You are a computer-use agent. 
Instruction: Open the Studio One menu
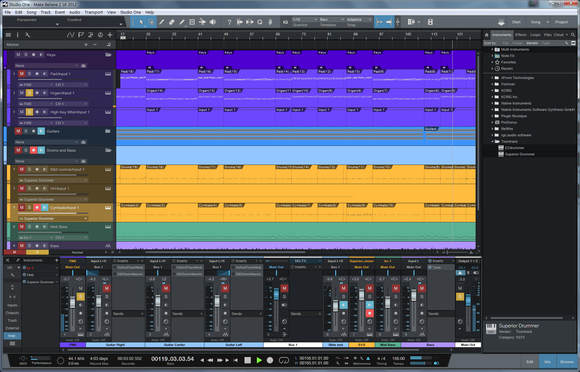tap(131, 12)
